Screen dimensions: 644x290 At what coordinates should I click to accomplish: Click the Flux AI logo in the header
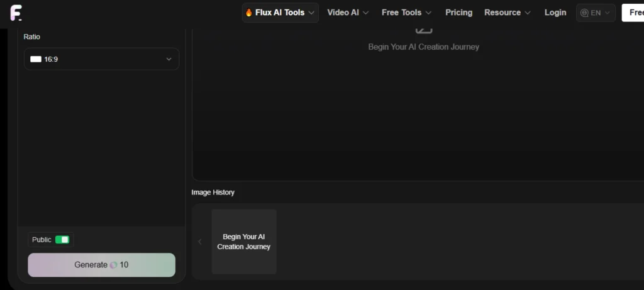coord(16,13)
